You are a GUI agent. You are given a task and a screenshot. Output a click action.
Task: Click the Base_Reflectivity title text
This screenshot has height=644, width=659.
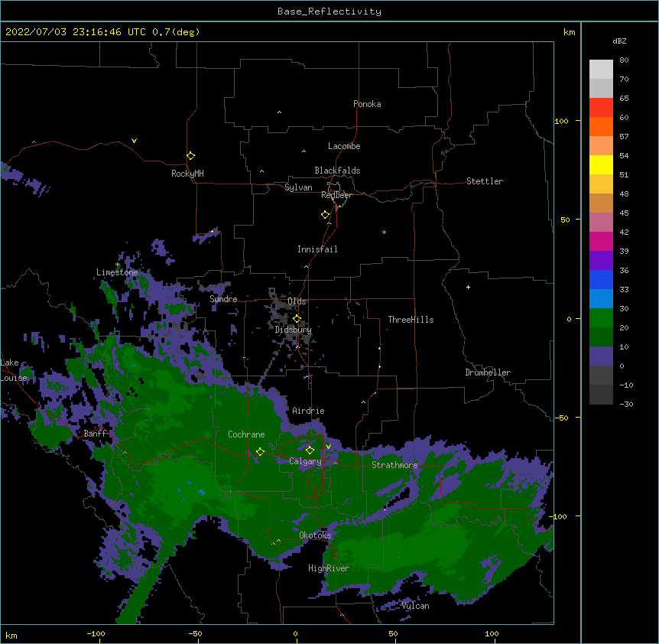pos(329,11)
